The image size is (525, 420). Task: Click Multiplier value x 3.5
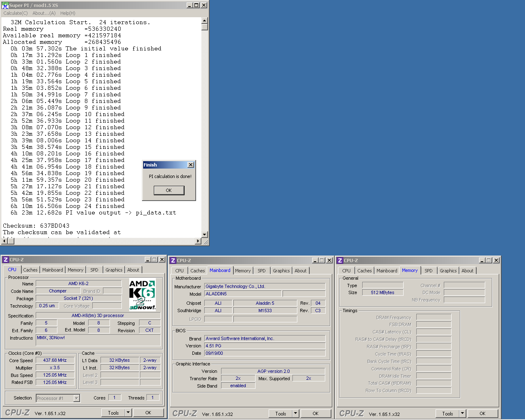tap(55, 367)
